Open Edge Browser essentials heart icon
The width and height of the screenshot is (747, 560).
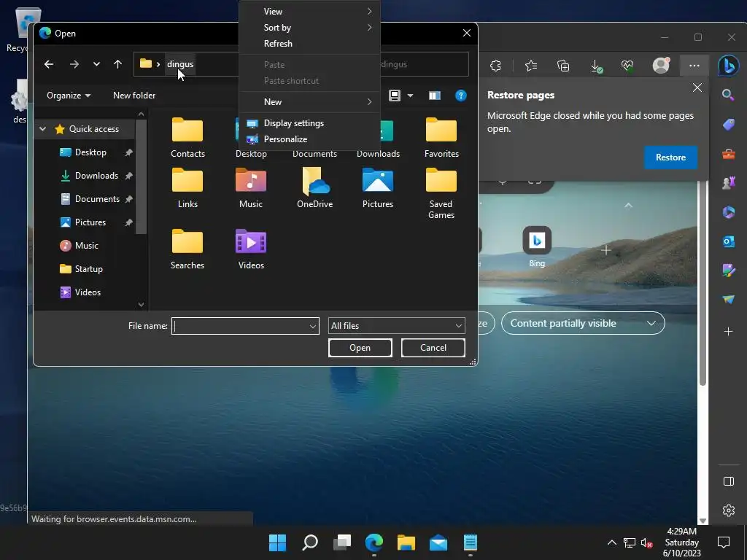[627, 65]
